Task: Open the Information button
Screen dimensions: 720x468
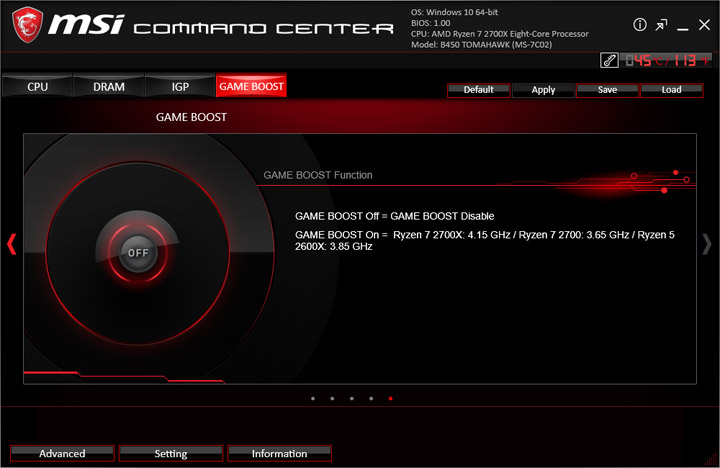Action: coord(279,453)
